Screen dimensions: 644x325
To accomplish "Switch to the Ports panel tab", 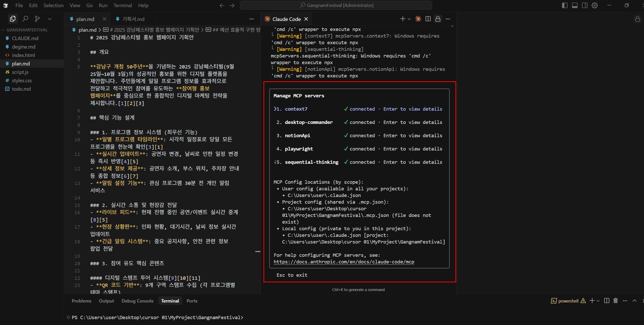I will click(192, 301).
